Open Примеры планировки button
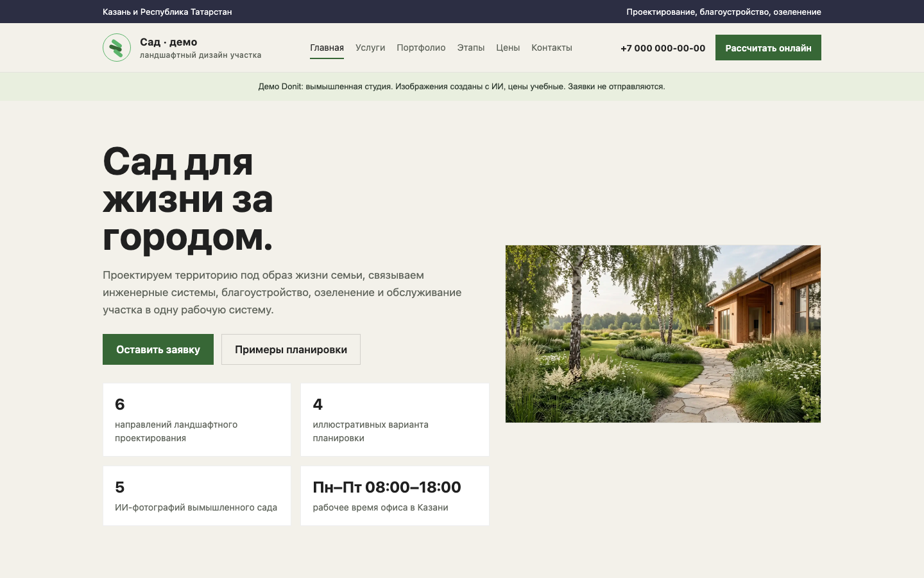 coord(291,349)
